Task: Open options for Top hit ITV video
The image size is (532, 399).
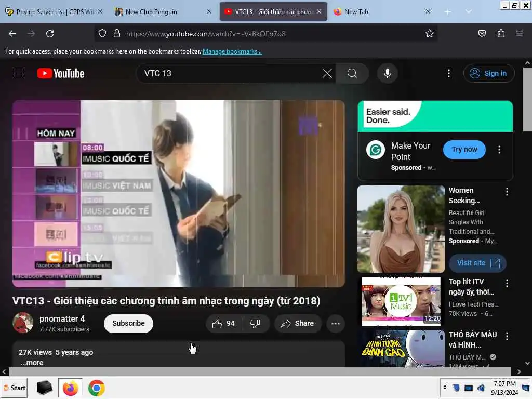Action: point(507,283)
